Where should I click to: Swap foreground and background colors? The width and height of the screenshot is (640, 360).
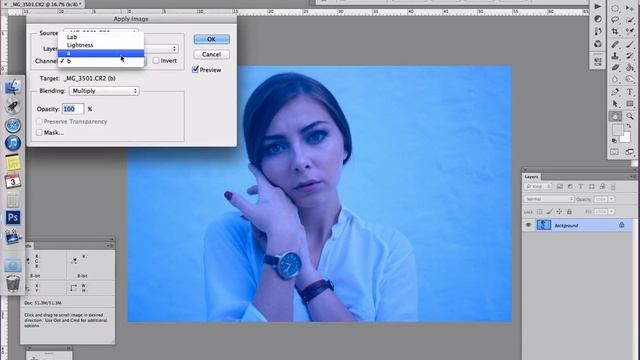tap(629, 126)
